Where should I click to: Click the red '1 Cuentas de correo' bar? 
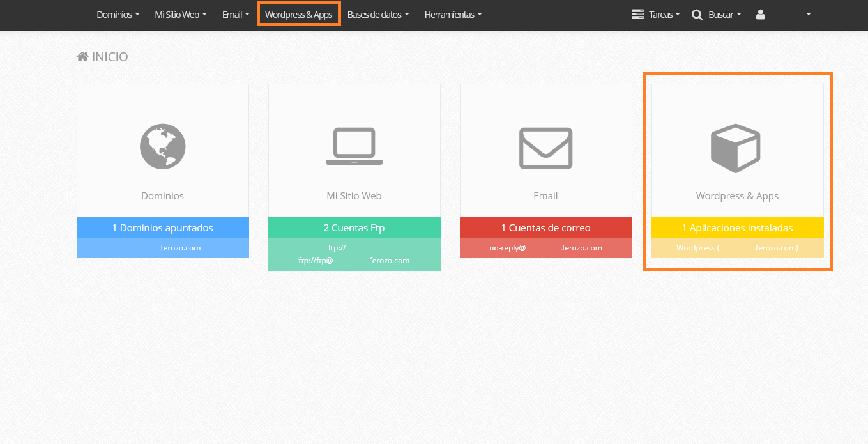point(545,227)
